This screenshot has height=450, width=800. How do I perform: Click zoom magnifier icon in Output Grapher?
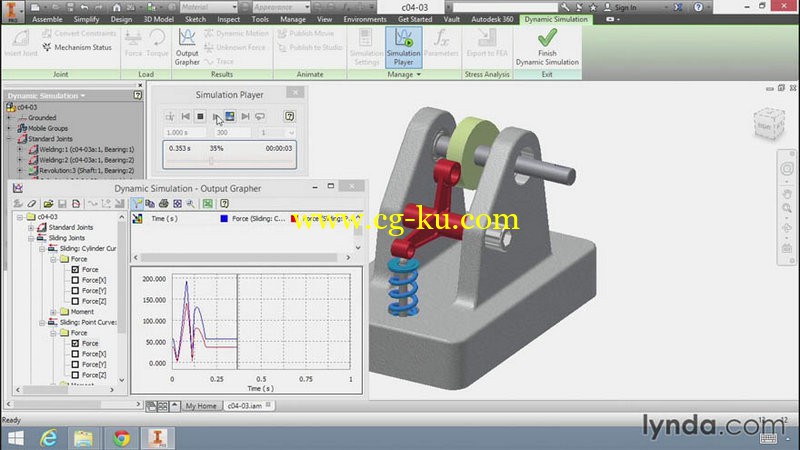(x=190, y=204)
